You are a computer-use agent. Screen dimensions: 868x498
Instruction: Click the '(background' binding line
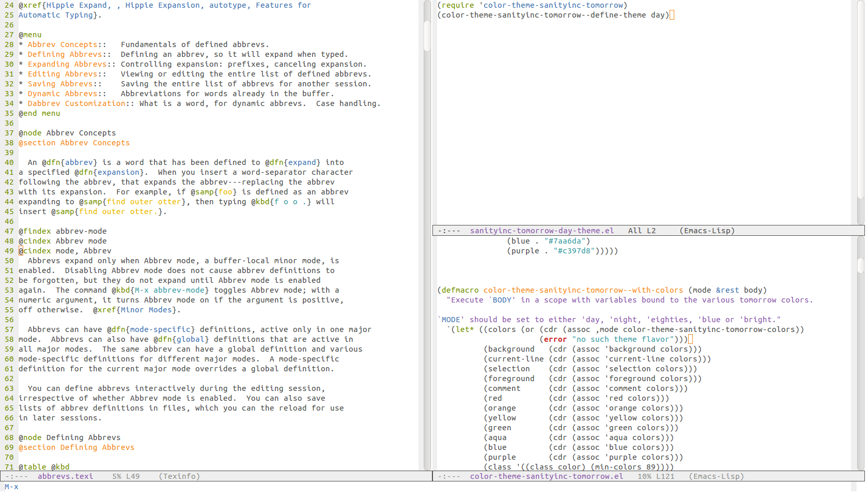(593, 349)
